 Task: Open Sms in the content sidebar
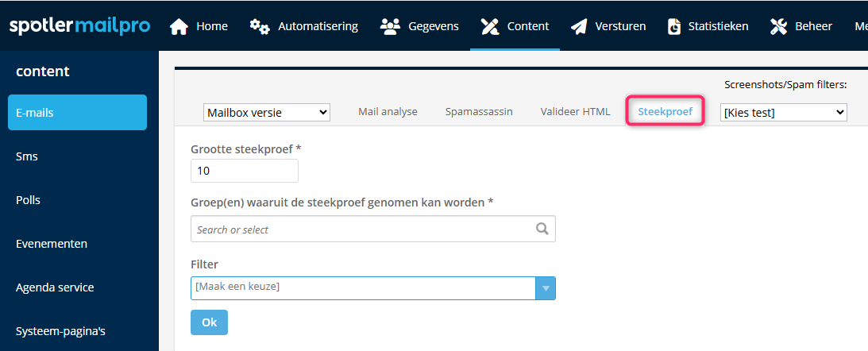(27, 156)
